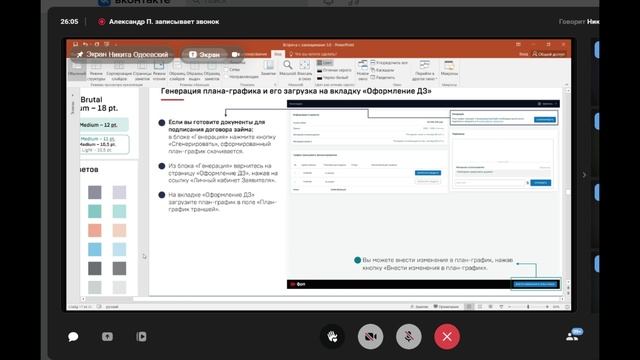Open the participants list icon
Viewport: 640px width, 360px height.
click(x=573, y=336)
